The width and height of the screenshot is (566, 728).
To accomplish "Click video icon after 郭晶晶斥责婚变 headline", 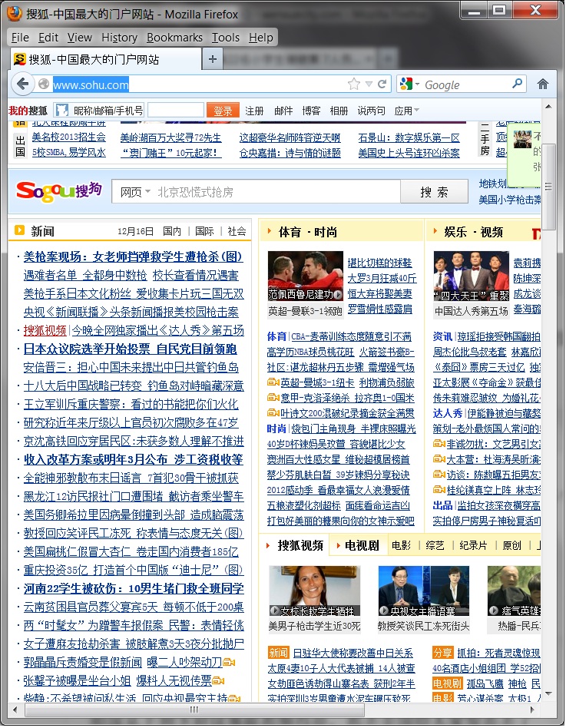I will [x=229, y=662].
